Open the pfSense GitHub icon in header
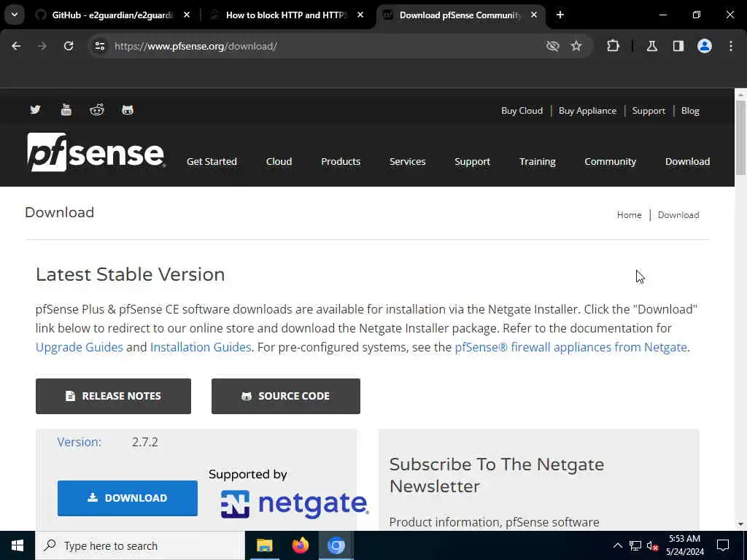747x560 pixels. [127, 110]
